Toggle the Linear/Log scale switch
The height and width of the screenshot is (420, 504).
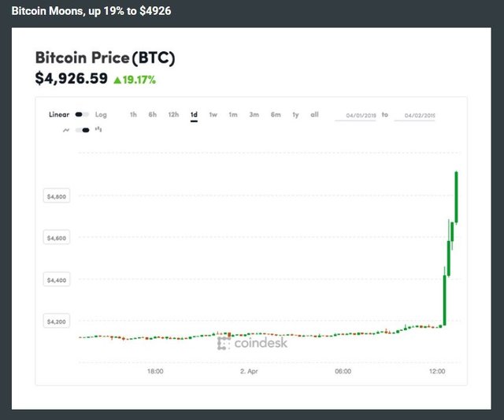(82, 115)
